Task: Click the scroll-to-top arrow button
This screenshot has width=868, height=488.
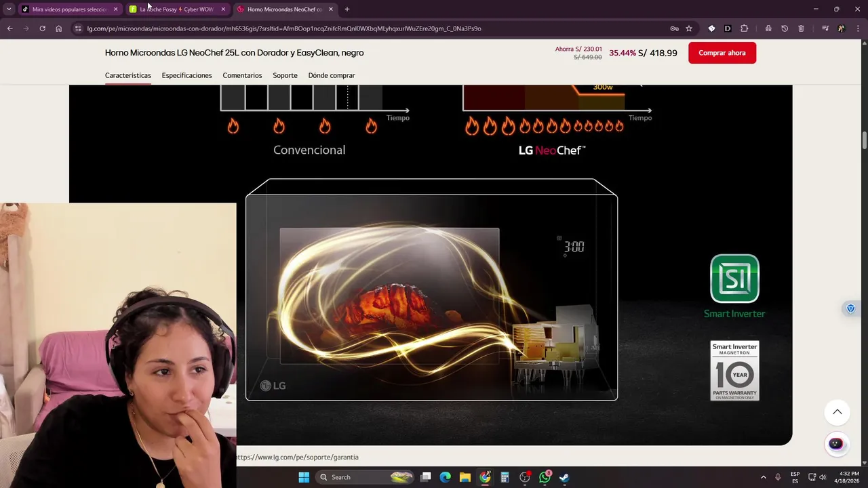Action: point(837,412)
